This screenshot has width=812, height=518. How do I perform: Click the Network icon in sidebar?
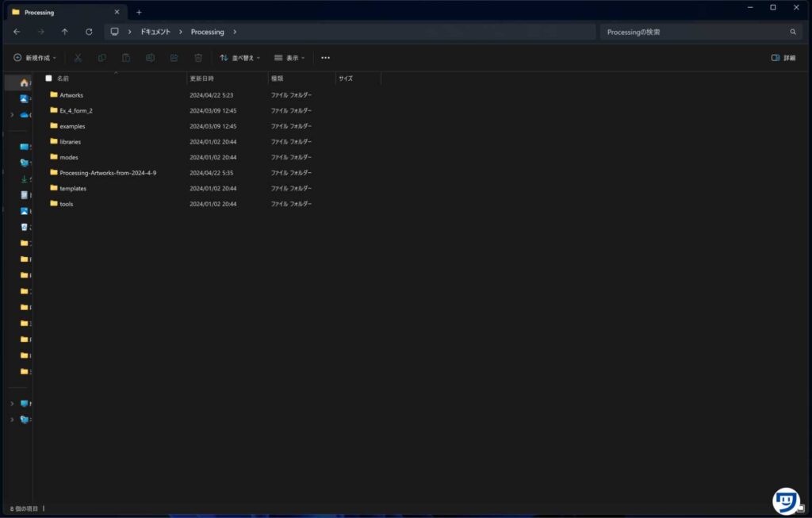point(24,419)
